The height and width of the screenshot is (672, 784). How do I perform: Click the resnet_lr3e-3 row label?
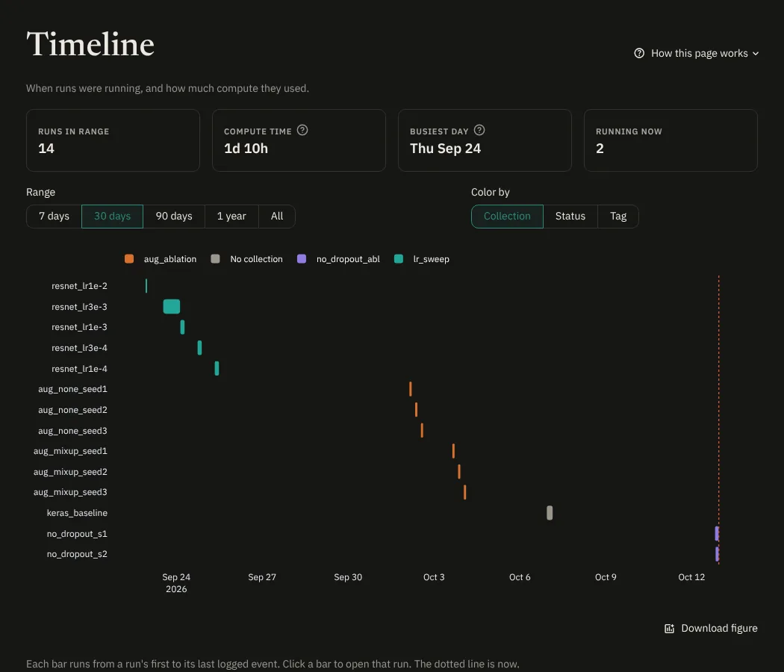pyautogui.click(x=79, y=306)
